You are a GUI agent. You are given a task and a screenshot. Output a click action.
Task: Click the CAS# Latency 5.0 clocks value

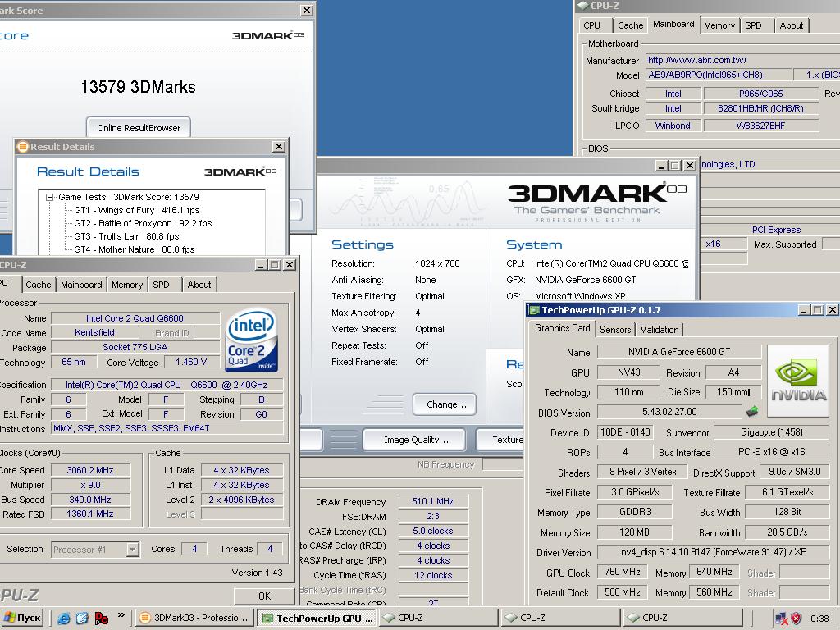[x=433, y=531]
